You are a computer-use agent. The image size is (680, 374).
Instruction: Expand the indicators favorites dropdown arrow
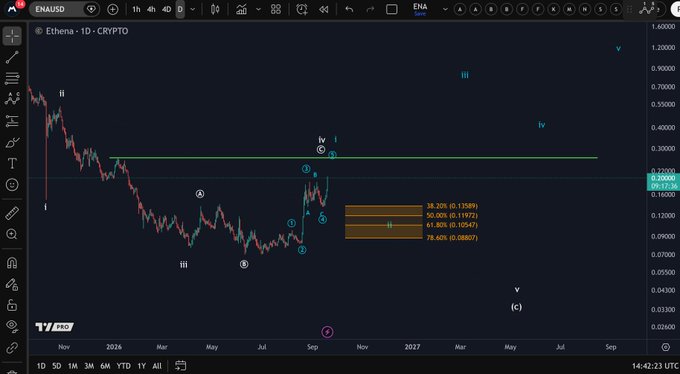258,9
